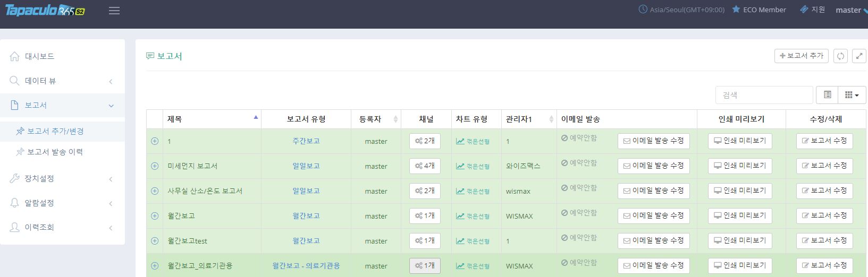Click 꺾은선형 chart icon for 월간보고_의료기관용

pyautogui.click(x=473, y=266)
